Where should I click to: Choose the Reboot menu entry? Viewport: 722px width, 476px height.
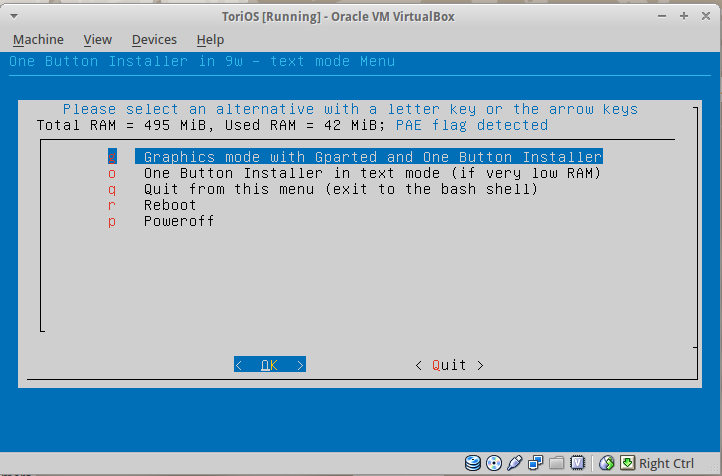170,205
